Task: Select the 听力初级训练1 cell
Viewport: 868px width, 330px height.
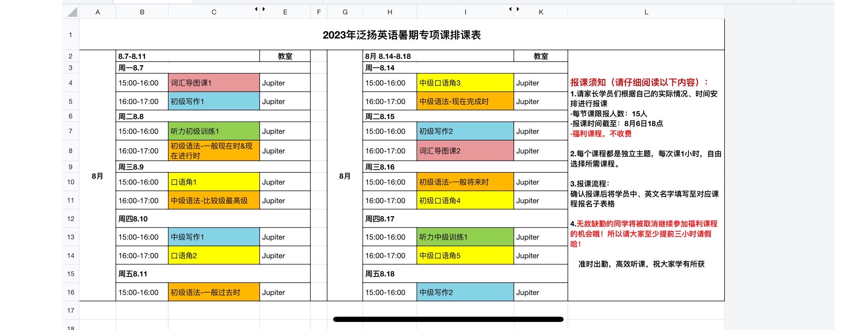Action: click(214, 131)
